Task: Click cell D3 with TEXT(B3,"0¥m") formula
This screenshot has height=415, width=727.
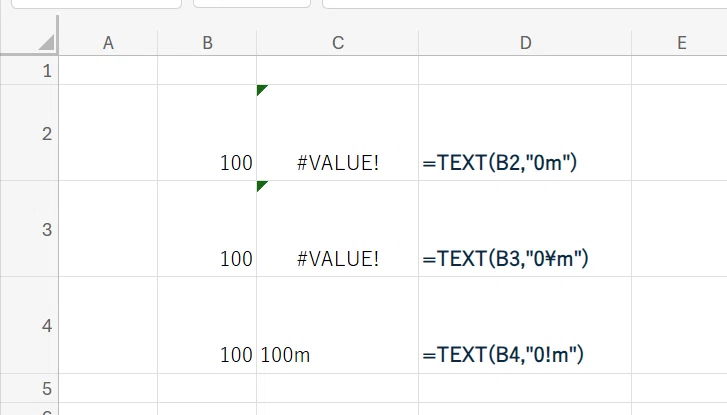Action: (x=525, y=229)
